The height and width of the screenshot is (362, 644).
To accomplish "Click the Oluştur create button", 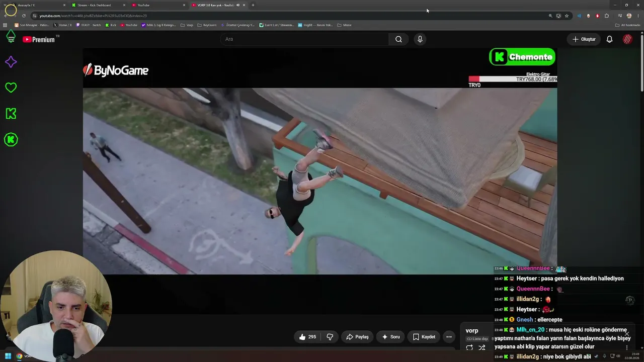I will (x=584, y=39).
